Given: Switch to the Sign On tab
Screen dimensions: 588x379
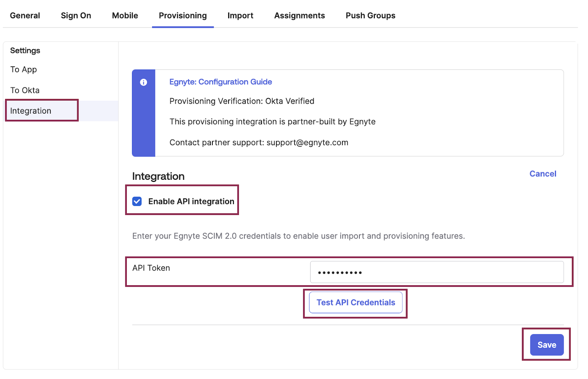Looking at the screenshot, I should [76, 15].
